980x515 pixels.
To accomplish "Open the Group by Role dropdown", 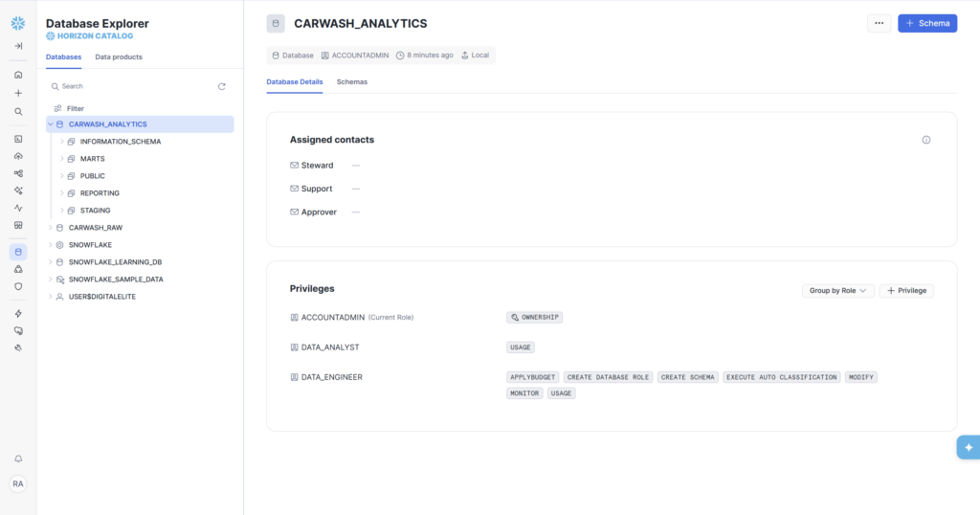I will tap(837, 290).
